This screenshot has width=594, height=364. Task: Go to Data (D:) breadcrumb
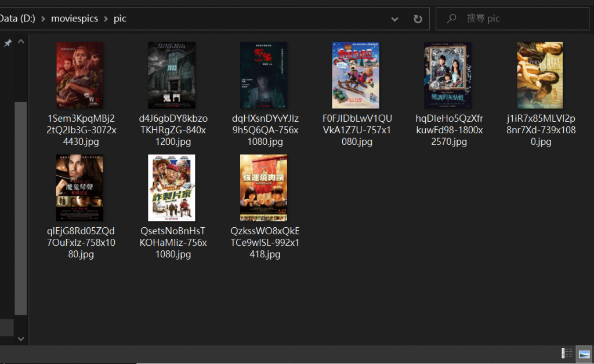17,19
